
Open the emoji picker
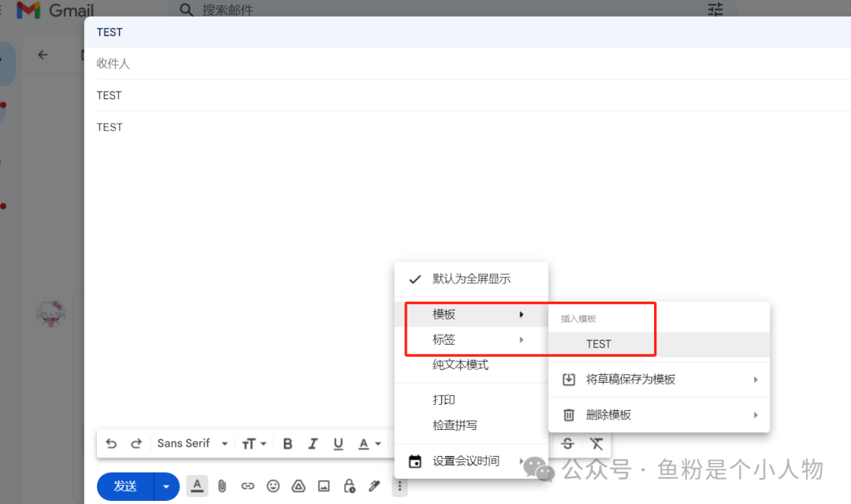(273, 486)
